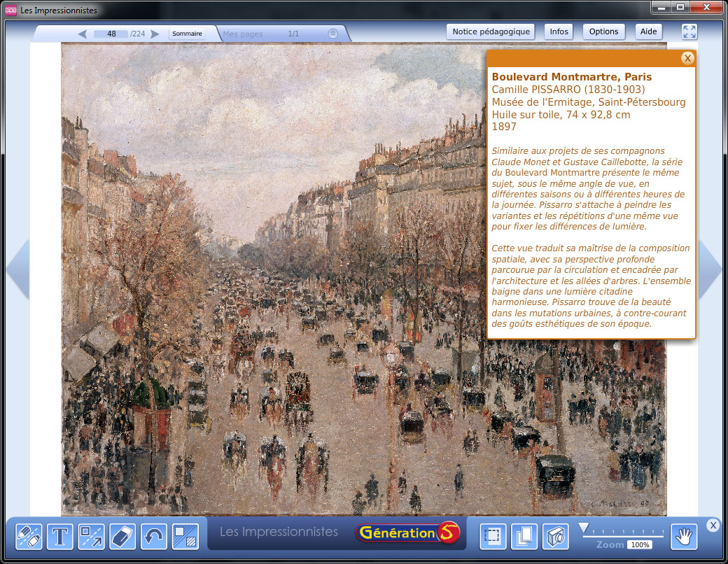The height and width of the screenshot is (564, 728).
Task: Select the line and arrow drawing tool
Action: tap(91, 537)
